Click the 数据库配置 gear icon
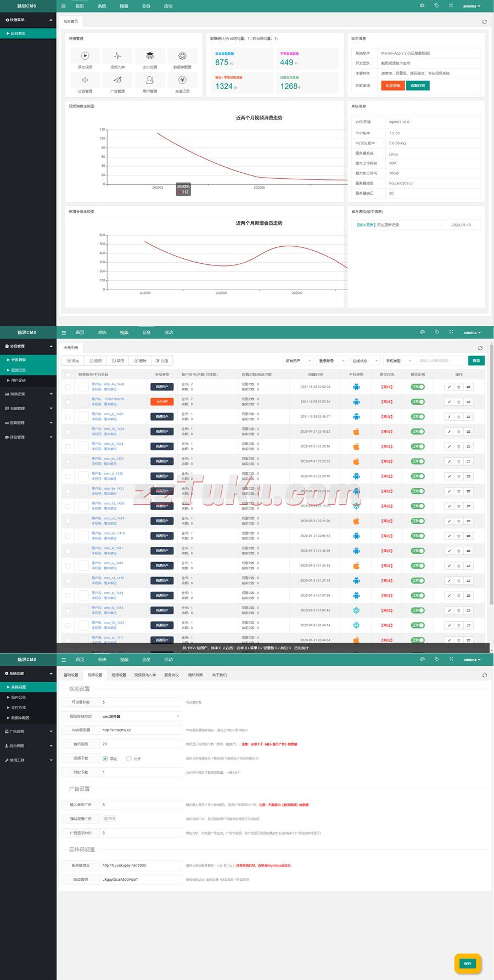This screenshot has width=494, height=980. point(182,56)
